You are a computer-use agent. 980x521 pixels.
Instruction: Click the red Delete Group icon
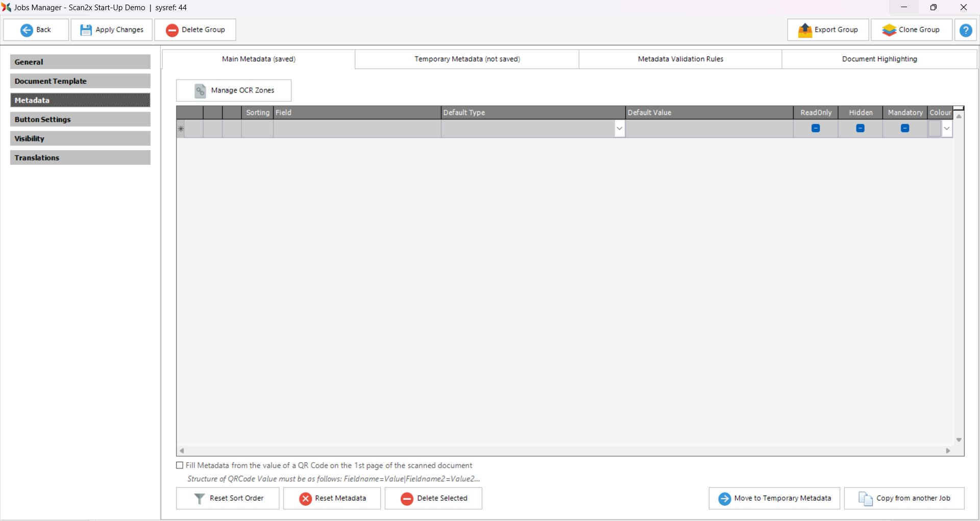tap(172, 30)
